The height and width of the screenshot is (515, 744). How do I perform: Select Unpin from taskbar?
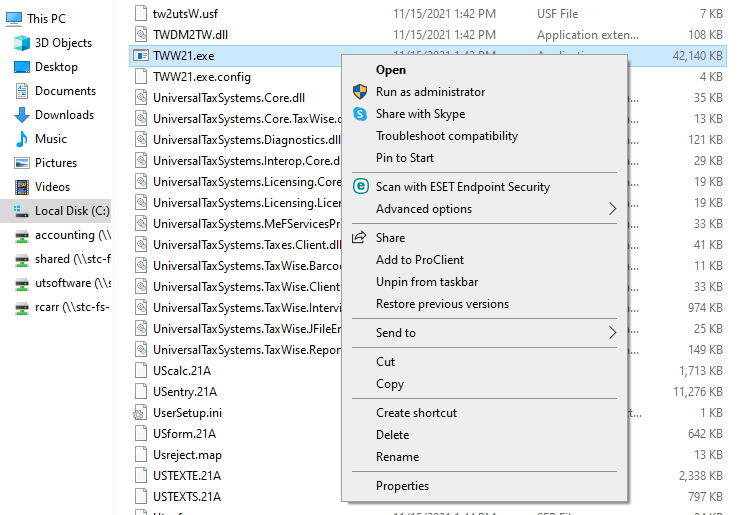427,282
